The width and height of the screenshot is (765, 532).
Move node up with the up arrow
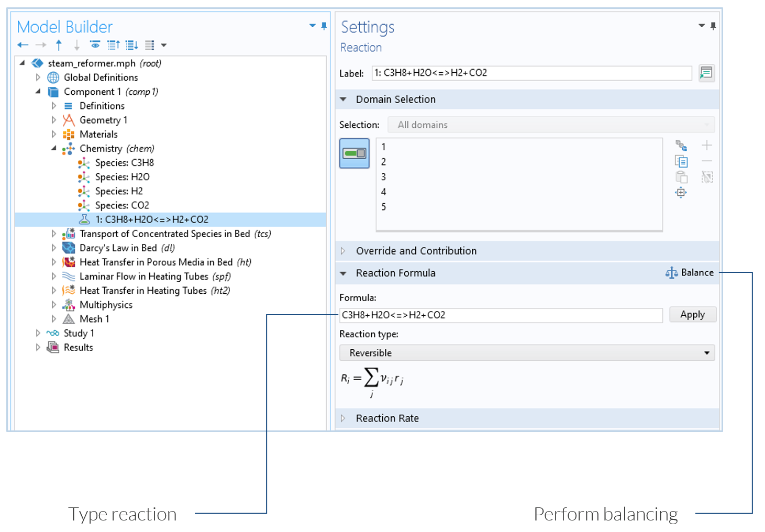coord(59,45)
